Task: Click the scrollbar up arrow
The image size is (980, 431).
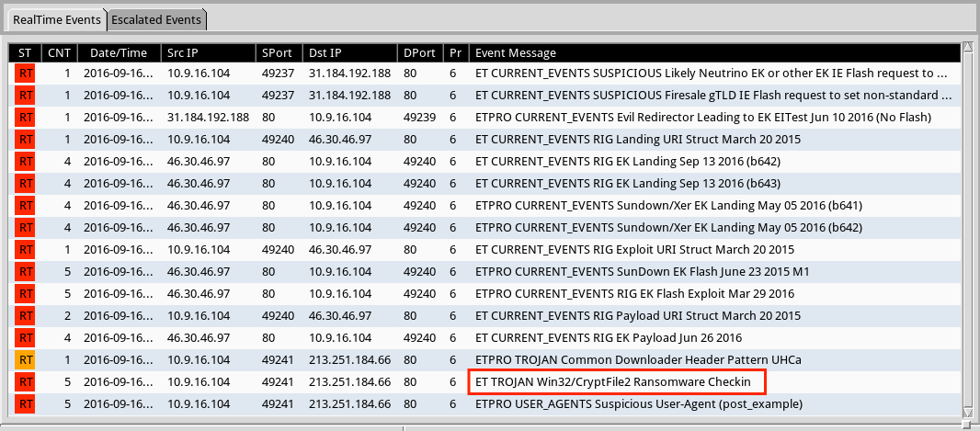Action: [x=966, y=48]
